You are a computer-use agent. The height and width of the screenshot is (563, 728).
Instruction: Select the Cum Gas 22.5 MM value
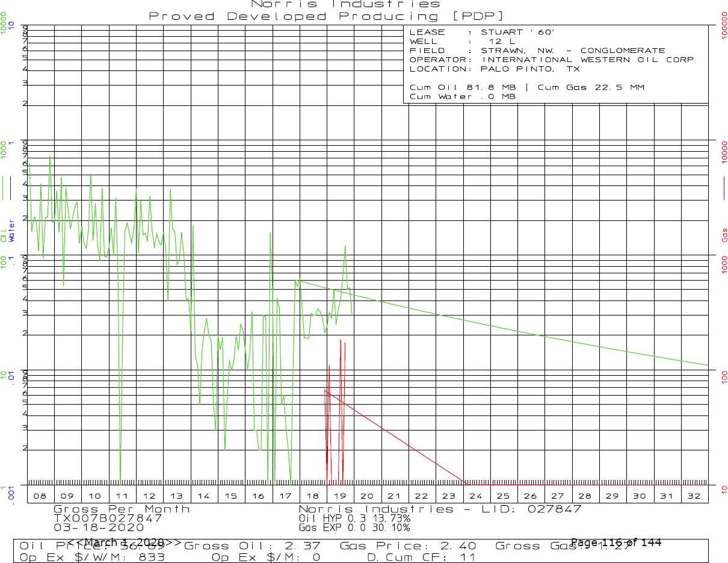pos(590,87)
